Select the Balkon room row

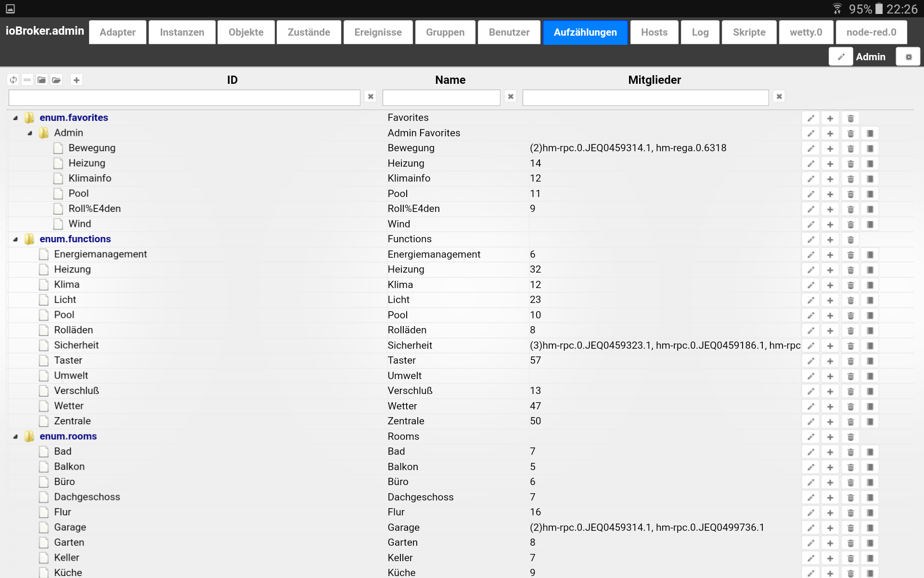pyautogui.click(x=461, y=467)
